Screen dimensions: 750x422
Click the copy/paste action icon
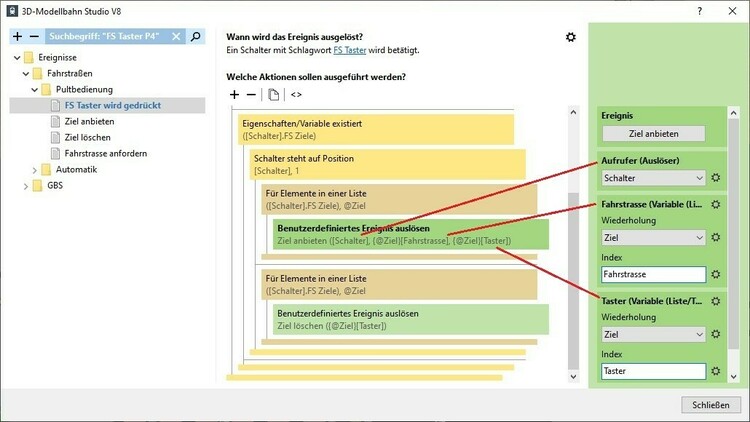pos(274,95)
